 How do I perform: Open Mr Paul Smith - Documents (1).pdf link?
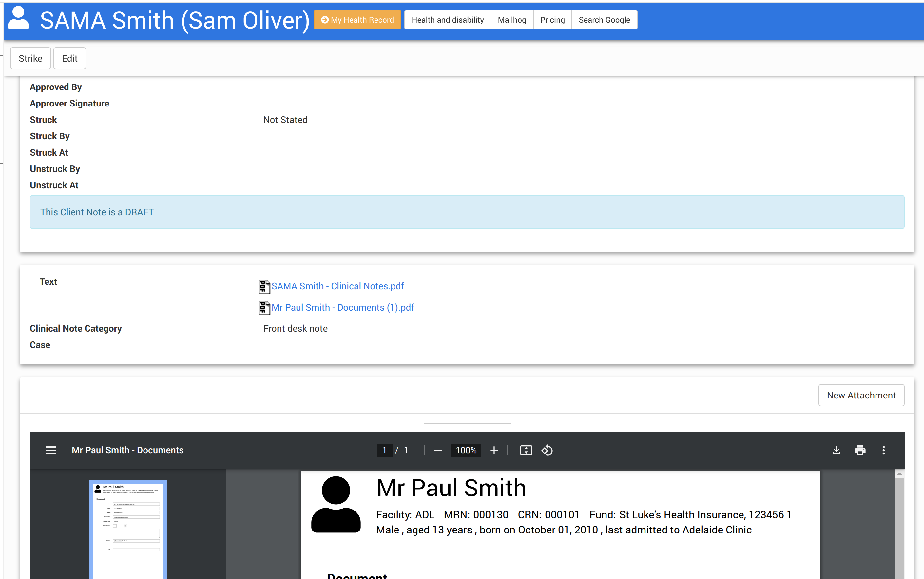(x=342, y=307)
